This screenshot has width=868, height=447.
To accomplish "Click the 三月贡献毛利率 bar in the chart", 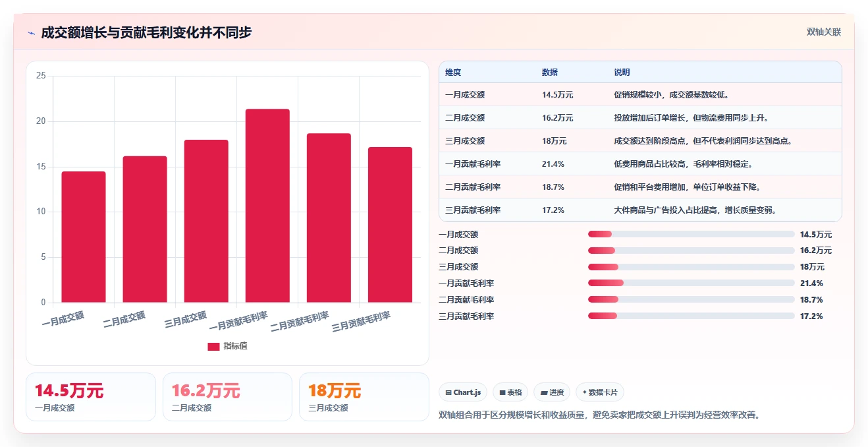I will 390,225.
